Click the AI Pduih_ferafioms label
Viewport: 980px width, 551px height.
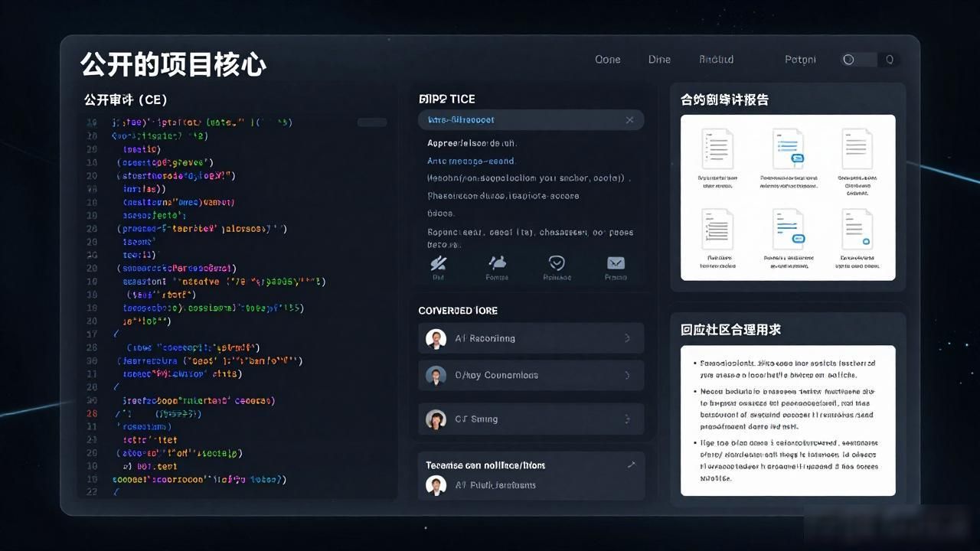coord(495,485)
